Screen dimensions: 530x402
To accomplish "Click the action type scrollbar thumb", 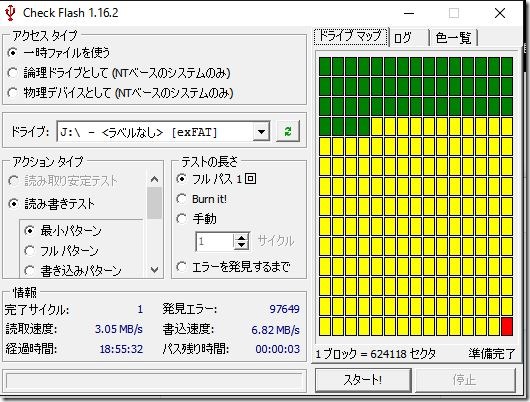I will 154,203.
